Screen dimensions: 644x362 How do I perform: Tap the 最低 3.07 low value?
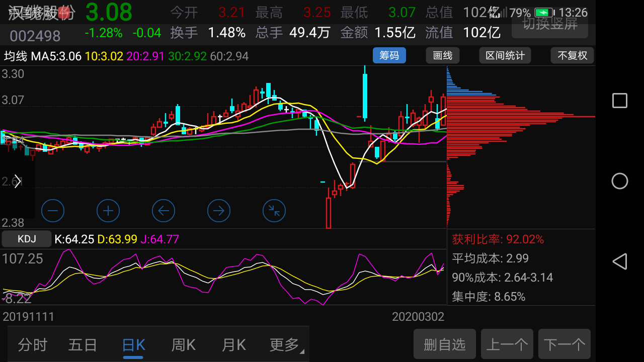(x=378, y=13)
